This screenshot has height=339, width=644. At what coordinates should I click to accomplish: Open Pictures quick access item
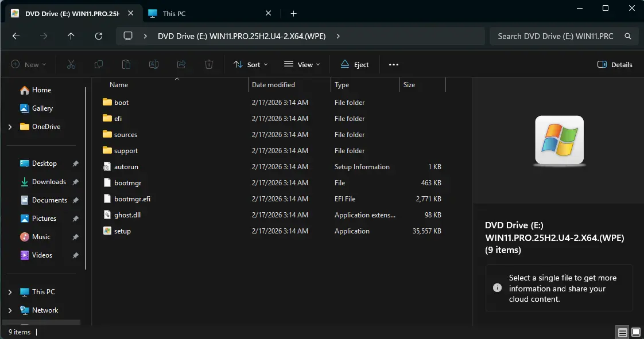click(x=44, y=219)
